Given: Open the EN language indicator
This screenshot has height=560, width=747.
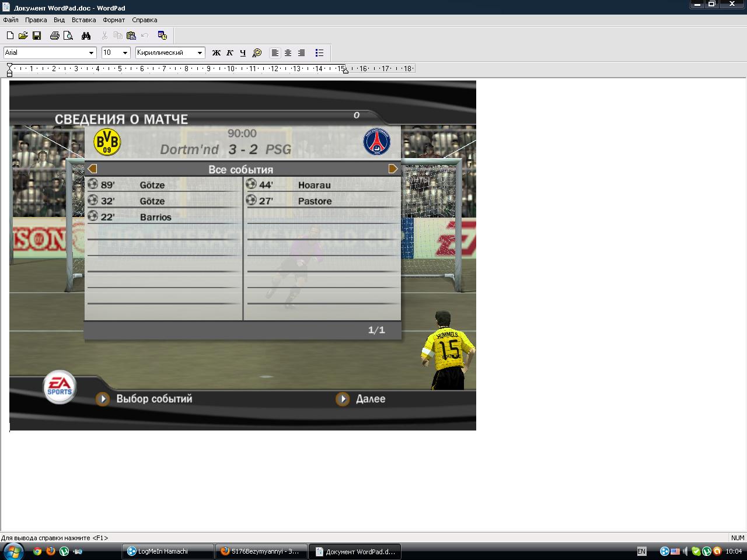Looking at the screenshot, I should point(641,551).
